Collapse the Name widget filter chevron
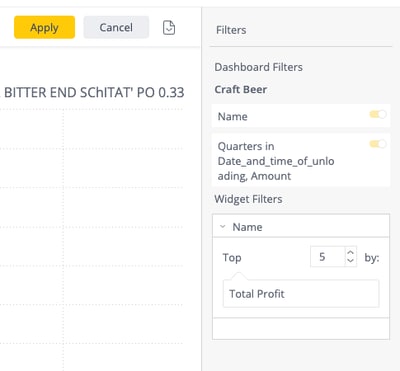400x371 pixels. pyautogui.click(x=223, y=227)
